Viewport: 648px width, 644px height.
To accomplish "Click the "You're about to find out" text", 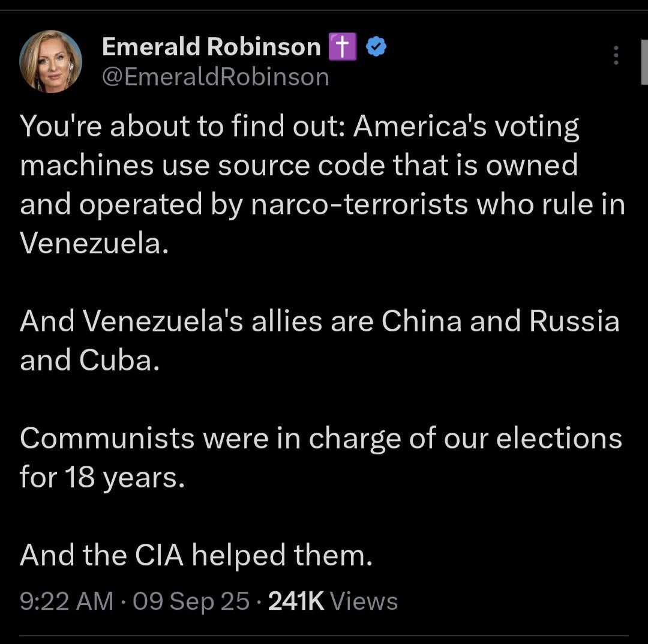I will [181, 127].
